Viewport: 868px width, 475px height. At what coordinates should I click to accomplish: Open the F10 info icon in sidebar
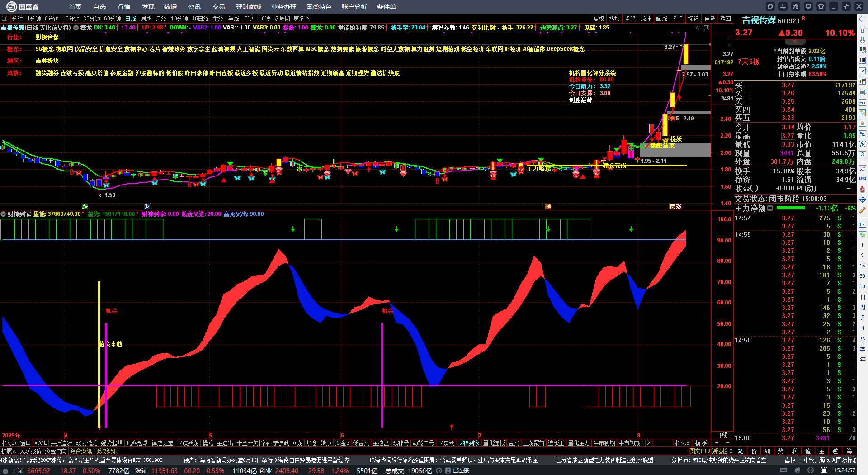(x=863, y=103)
